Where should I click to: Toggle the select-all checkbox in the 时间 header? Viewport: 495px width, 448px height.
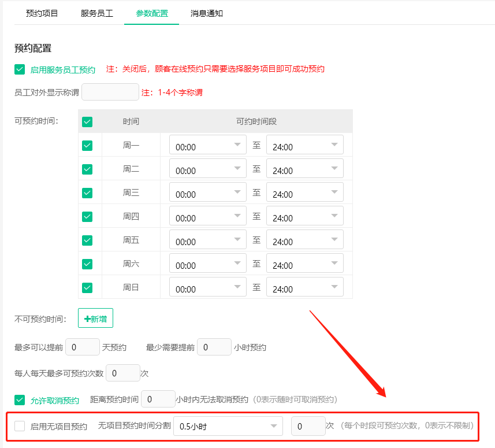coord(88,122)
